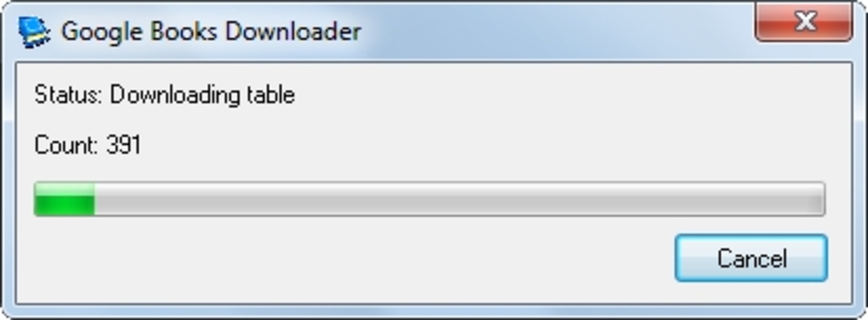
Task: Open system menu via blue book icon
Action: [34, 32]
